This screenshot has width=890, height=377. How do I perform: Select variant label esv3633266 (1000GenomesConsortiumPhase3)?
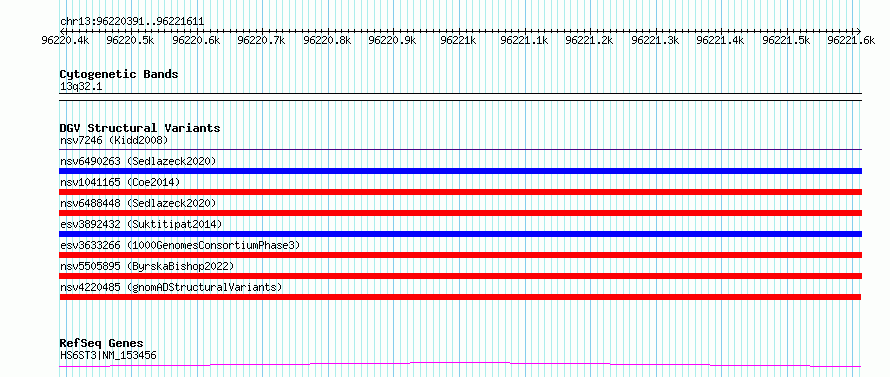(x=180, y=245)
